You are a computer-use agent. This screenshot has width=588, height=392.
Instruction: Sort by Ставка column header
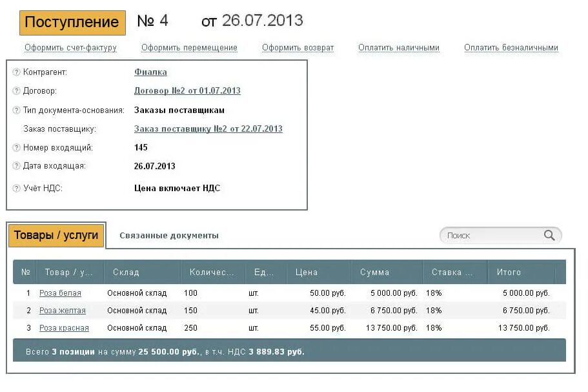click(x=454, y=272)
